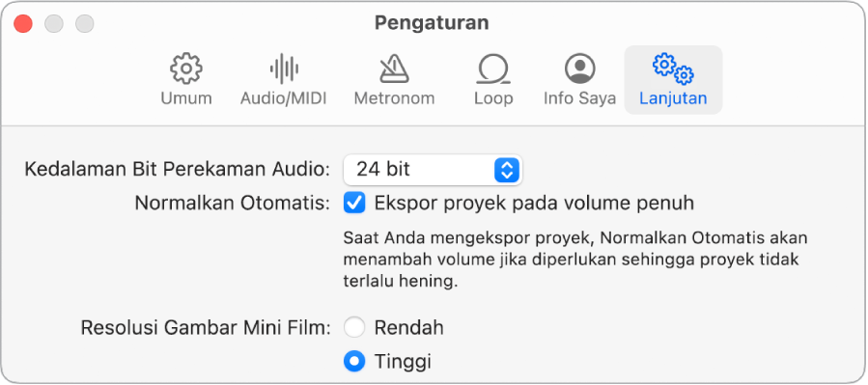
Task: Toggle Ekspor proyek pada volume penuh checkbox
Action: [x=354, y=203]
